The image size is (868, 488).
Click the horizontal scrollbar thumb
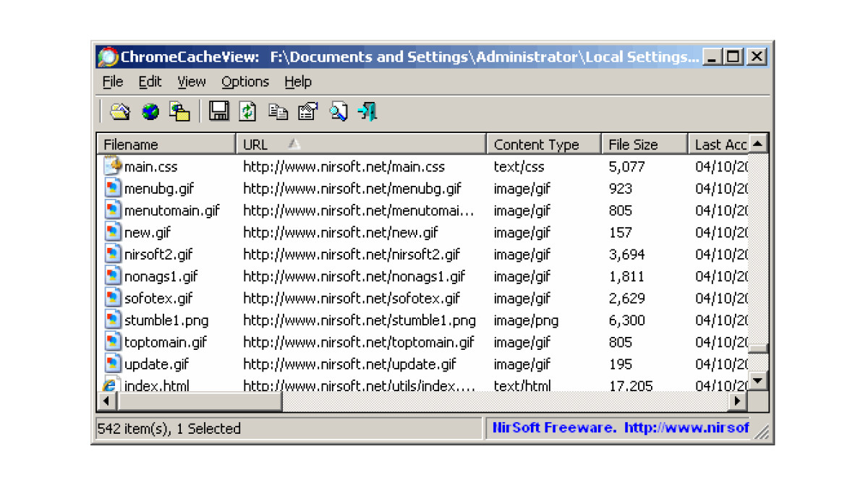click(199, 401)
